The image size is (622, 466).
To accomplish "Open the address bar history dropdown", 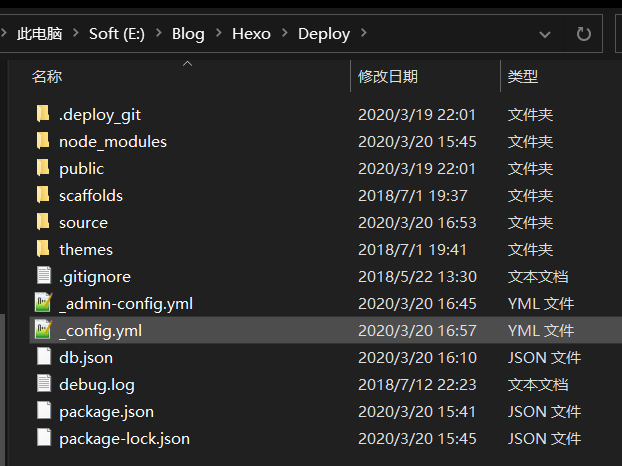I will tap(545, 34).
